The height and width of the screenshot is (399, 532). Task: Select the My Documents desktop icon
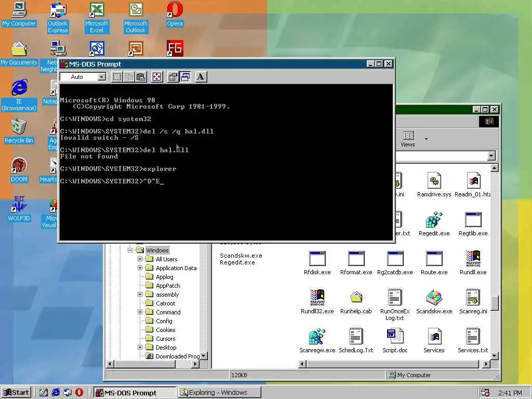pos(19,54)
